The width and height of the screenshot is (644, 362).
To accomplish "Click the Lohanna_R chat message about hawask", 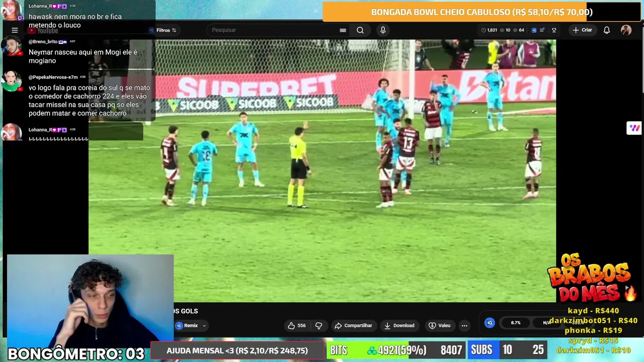I will click(x=75, y=21).
